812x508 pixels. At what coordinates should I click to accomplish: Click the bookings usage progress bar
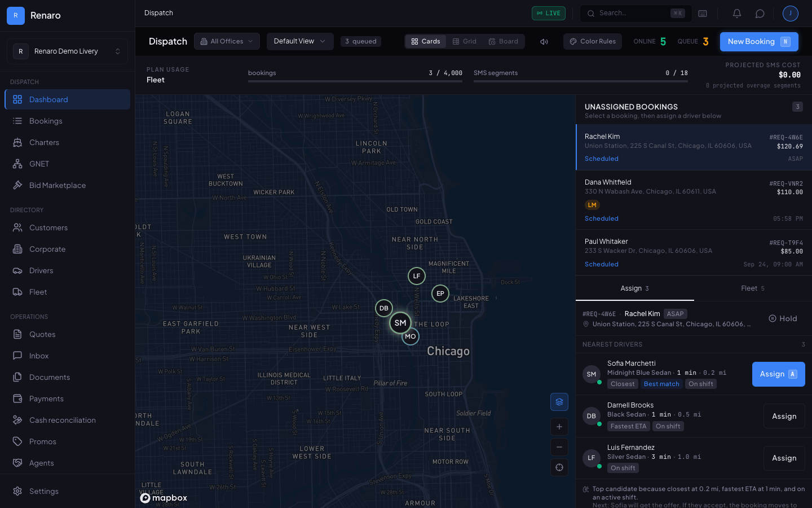(x=355, y=81)
